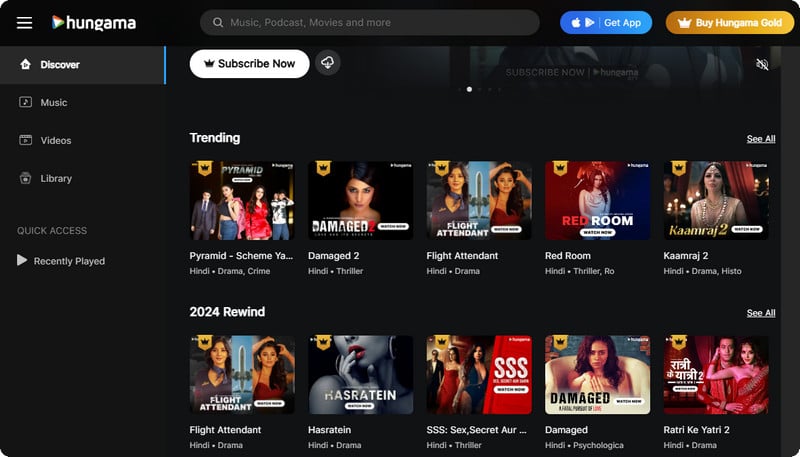Click the Apple icon in Get App
800x457 pixels.
[576, 22]
